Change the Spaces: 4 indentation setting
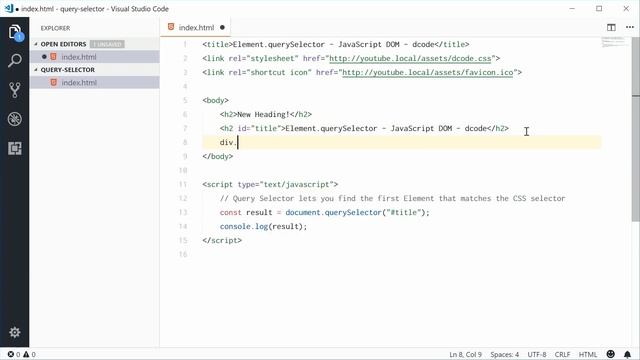640x360 pixels. tap(504, 354)
